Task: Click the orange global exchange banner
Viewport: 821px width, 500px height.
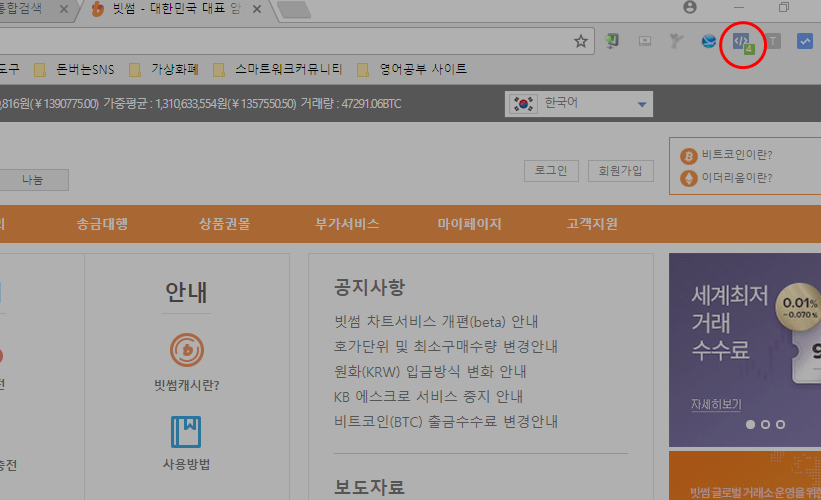Action: coord(745,475)
